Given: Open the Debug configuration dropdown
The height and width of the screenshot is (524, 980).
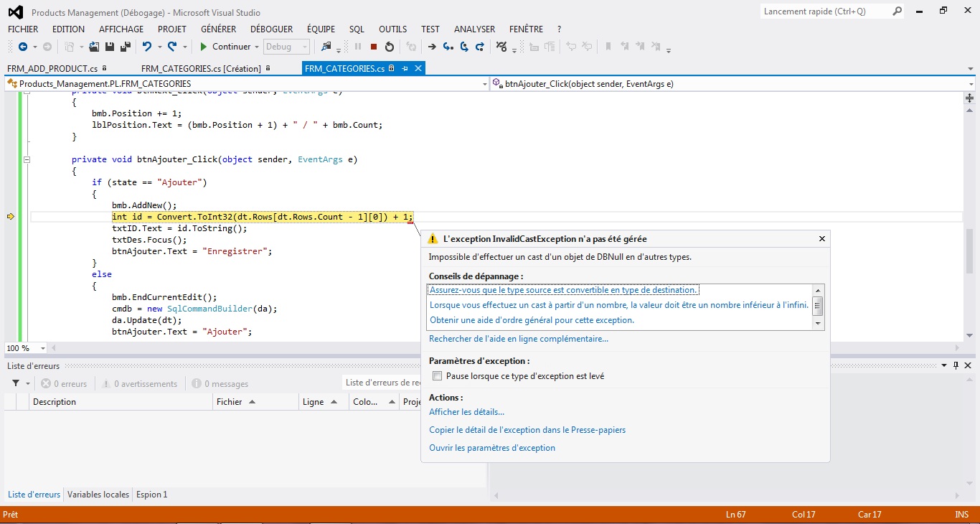Looking at the screenshot, I should point(286,47).
